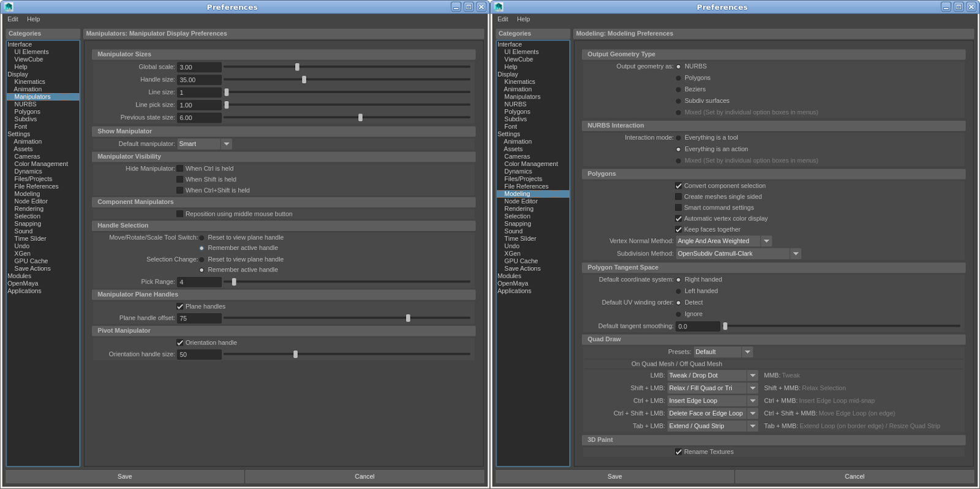Enable Smart command settings checkbox

click(679, 208)
